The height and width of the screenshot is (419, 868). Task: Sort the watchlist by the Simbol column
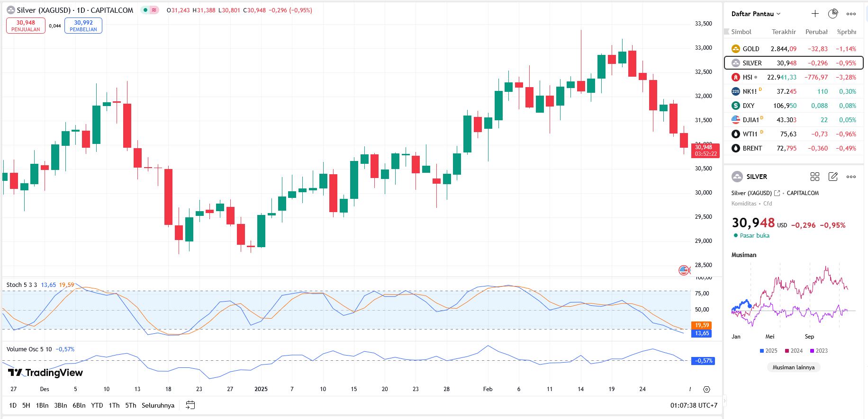click(741, 32)
